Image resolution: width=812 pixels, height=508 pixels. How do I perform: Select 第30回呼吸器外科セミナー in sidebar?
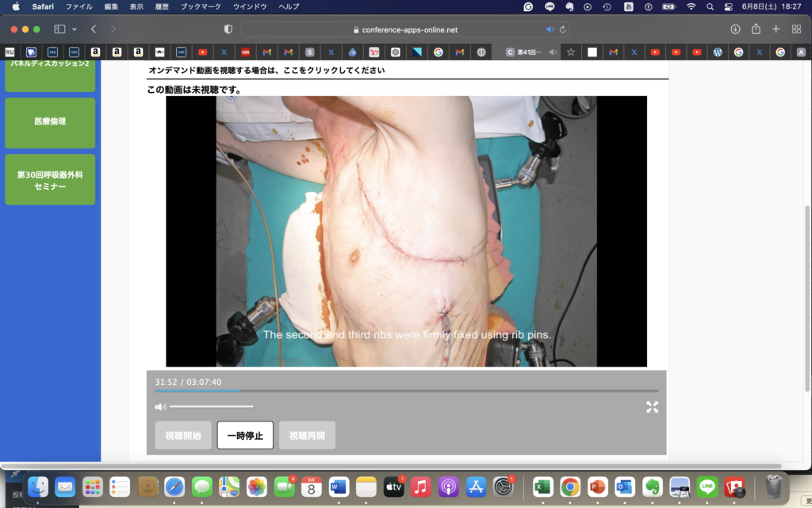click(50, 179)
